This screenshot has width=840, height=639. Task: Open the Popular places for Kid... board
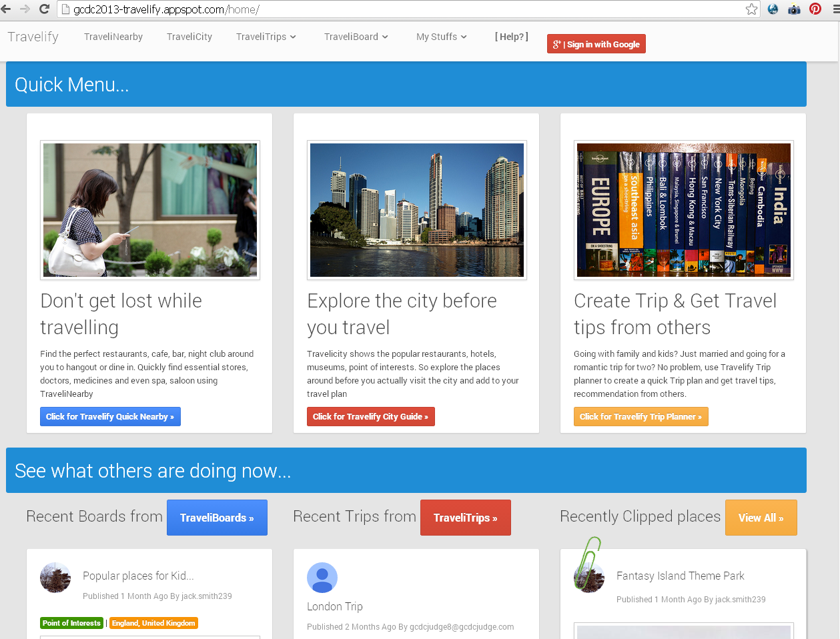(x=138, y=576)
